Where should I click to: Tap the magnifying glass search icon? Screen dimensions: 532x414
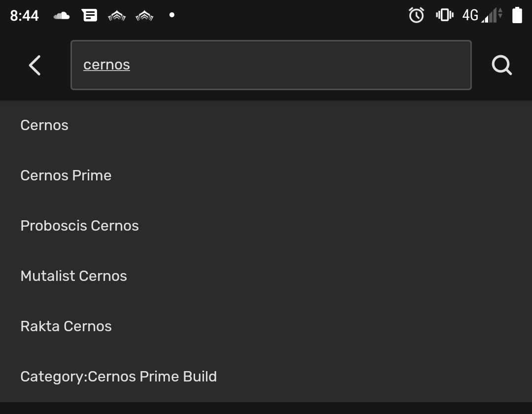coord(502,65)
